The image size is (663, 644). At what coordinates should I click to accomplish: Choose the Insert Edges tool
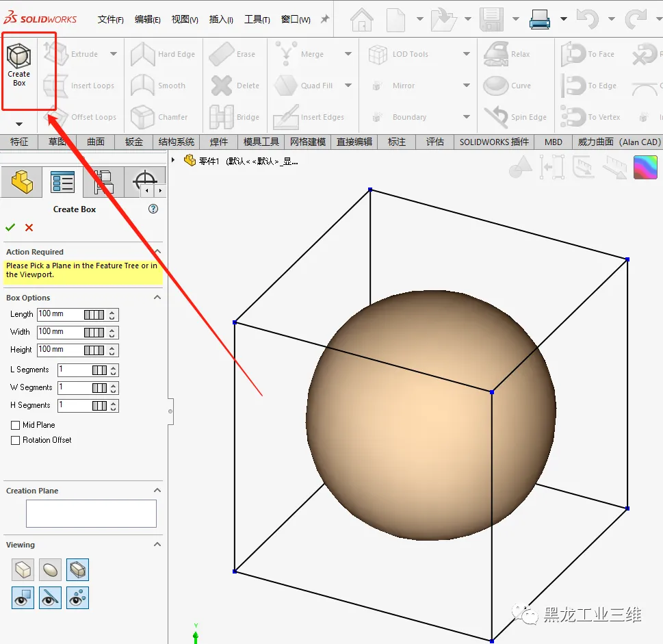point(309,117)
